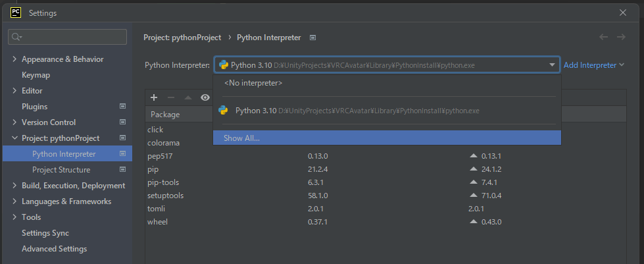Click the search magnifier icon in settings
644x264 pixels.
[16, 37]
